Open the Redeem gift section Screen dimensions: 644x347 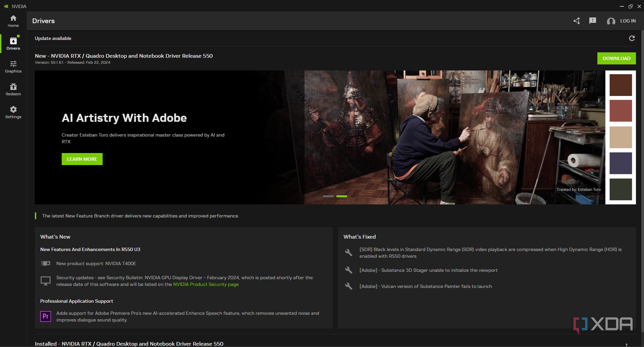[x=13, y=89]
